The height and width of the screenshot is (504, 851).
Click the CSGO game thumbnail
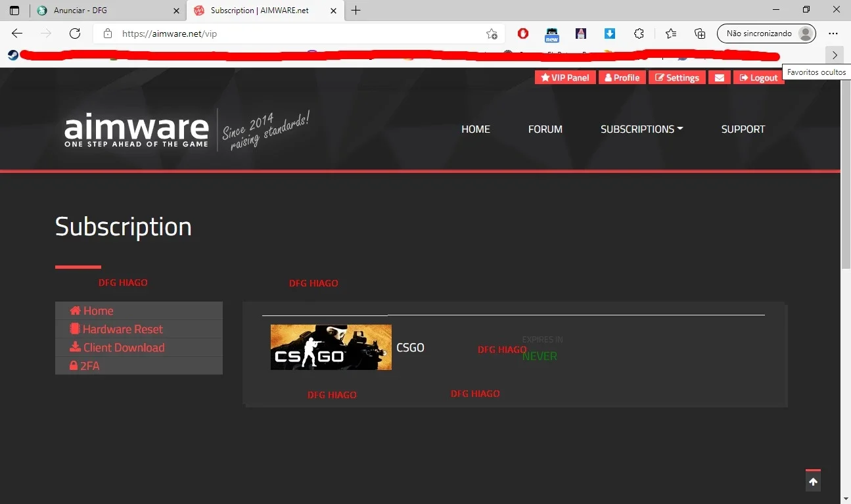click(331, 347)
